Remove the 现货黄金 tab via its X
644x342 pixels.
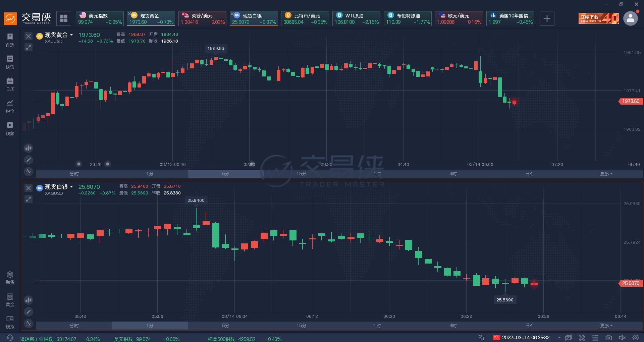(x=129, y=13)
